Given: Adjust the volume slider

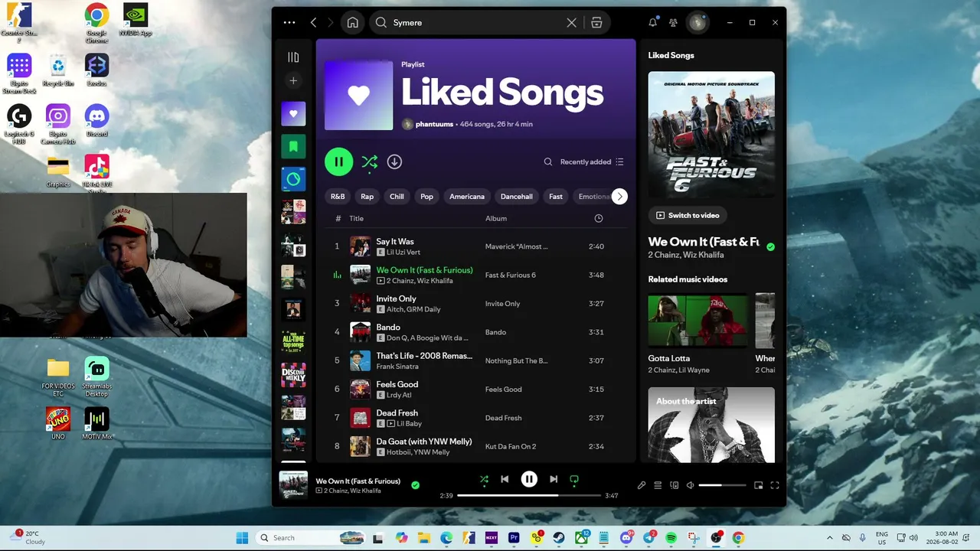Looking at the screenshot, I should tap(722, 485).
